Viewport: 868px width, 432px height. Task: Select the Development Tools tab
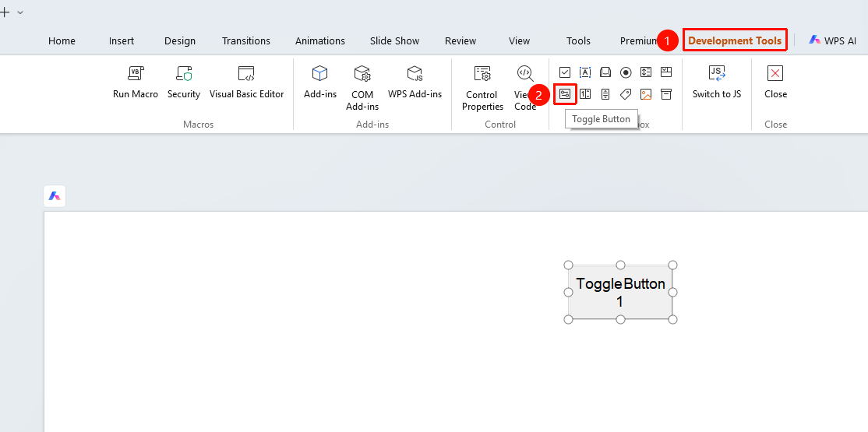(735, 40)
